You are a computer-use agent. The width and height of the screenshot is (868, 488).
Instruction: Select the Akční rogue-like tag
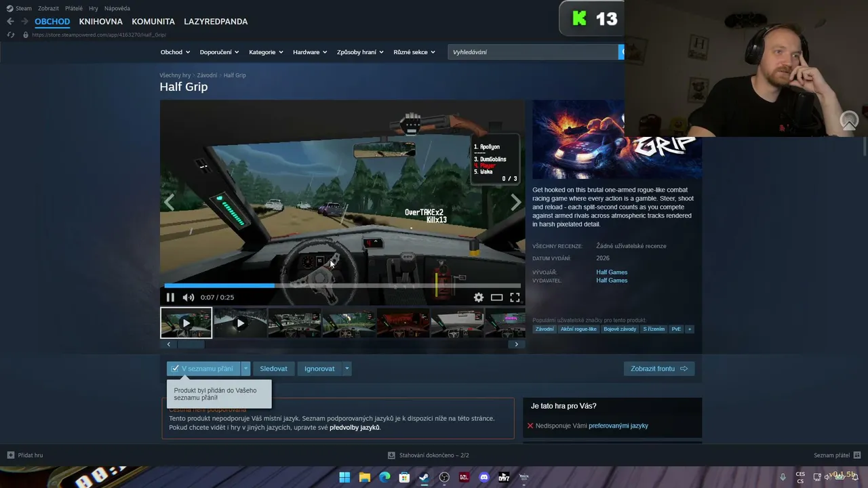(x=578, y=329)
